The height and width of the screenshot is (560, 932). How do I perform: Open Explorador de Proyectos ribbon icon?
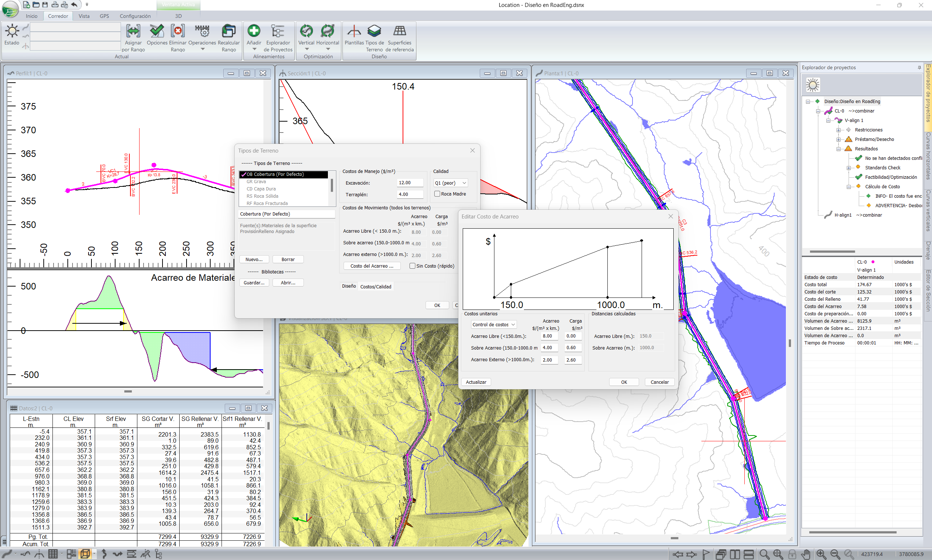click(278, 31)
